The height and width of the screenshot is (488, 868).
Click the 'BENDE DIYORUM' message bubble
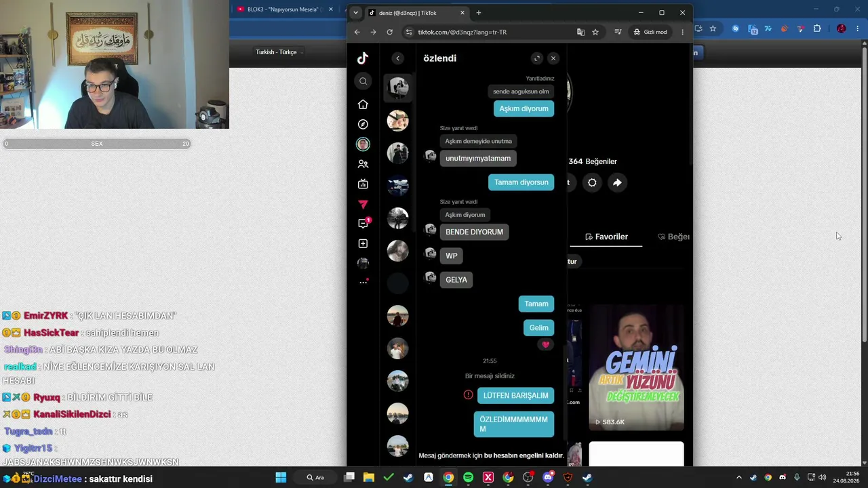point(474,232)
